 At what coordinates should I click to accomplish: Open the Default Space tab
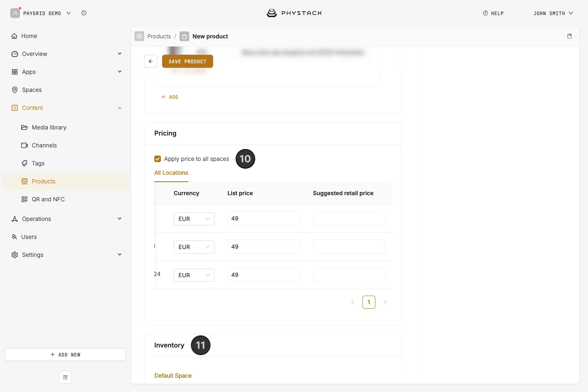173,376
